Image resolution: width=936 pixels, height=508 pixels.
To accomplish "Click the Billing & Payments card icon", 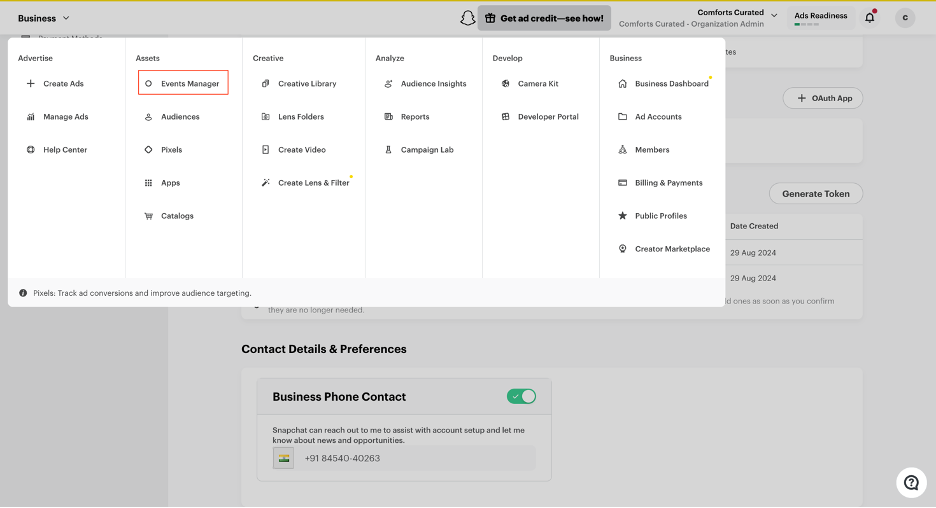I will point(623,183).
